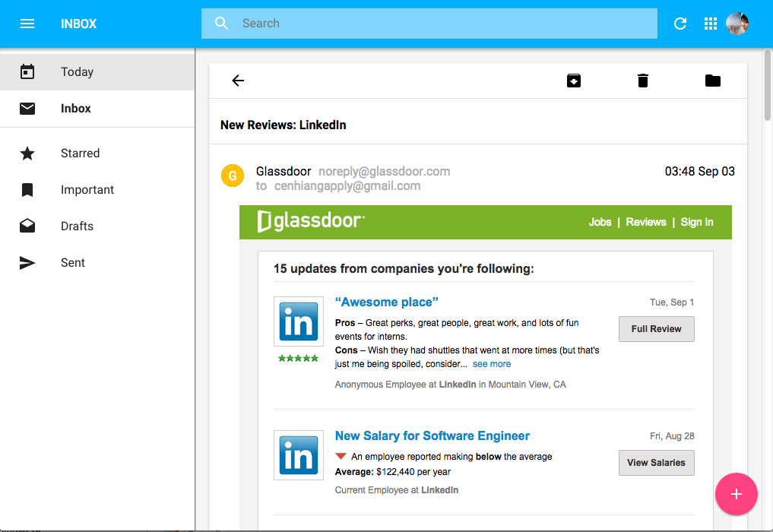Image resolution: width=773 pixels, height=532 pixels.
Task: Open Drafts in the sidebar
Action: (97, 226)
